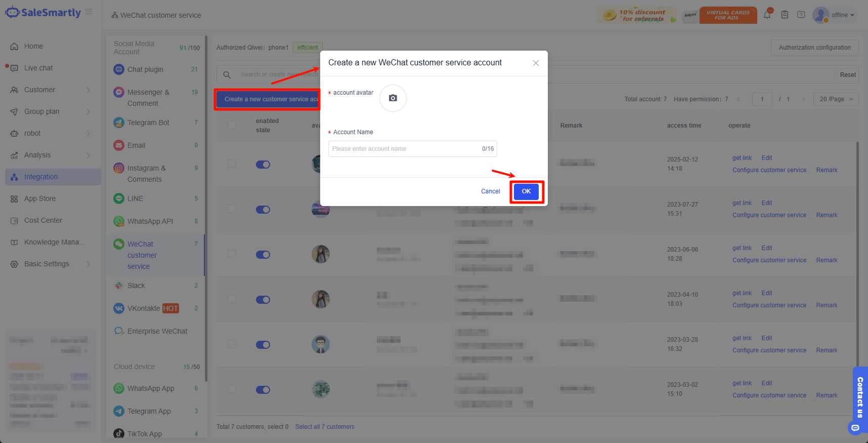Screen dimensions: 868x443
Task: Click get link in 2025-02-12 row
Action: [742, 158]
